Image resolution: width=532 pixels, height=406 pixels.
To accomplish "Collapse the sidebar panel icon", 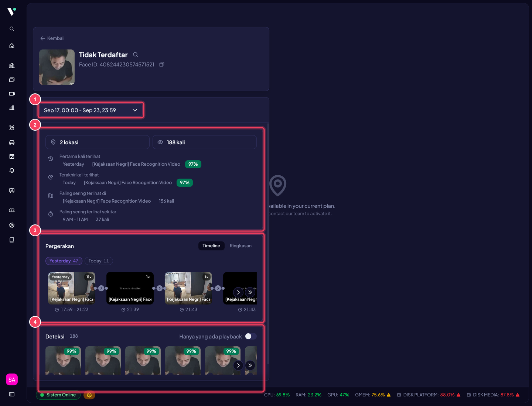I will [x=12, y=394].
